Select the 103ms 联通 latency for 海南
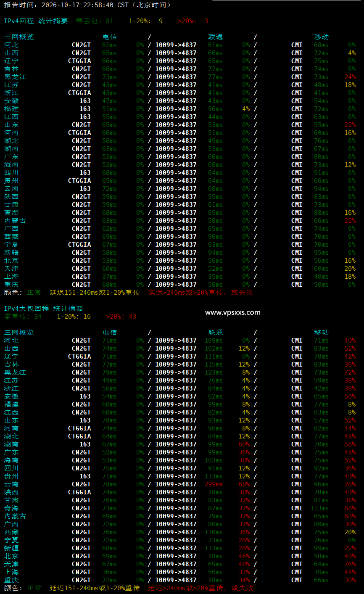This screenshot has height=594, width=364. 214,460
